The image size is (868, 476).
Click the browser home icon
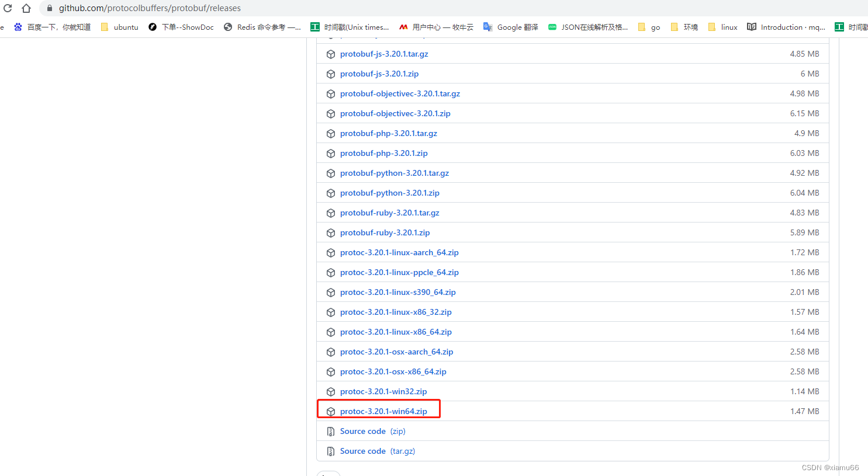pos(26,8)
